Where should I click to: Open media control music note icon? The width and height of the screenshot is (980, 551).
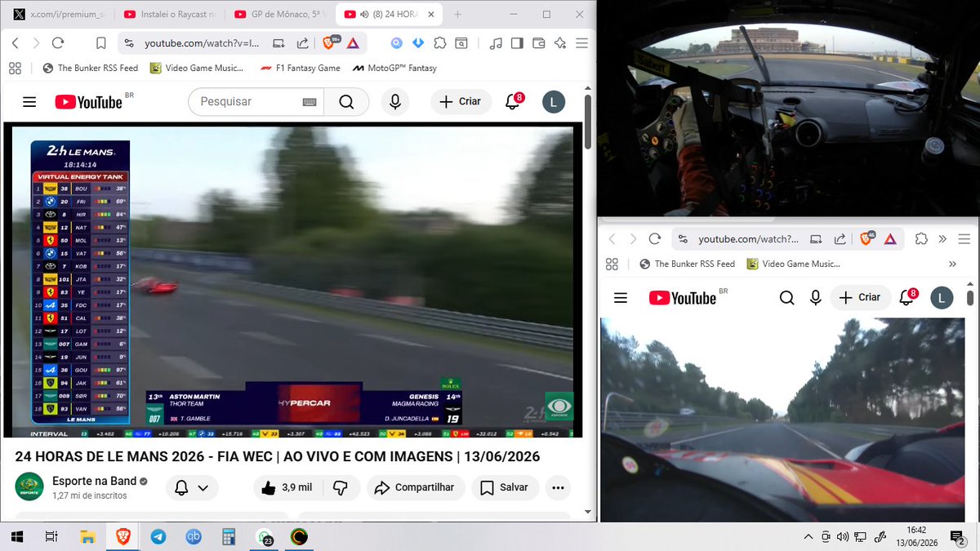496,43
